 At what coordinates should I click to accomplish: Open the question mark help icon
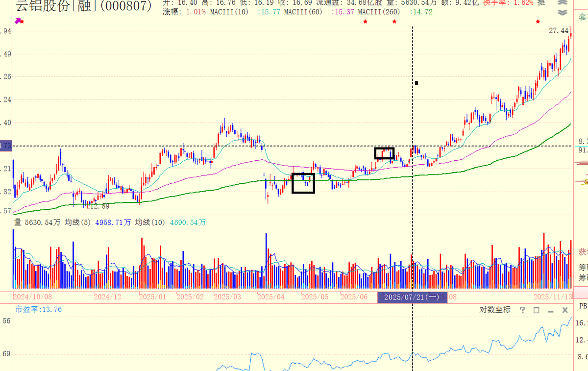coord(522,310)
